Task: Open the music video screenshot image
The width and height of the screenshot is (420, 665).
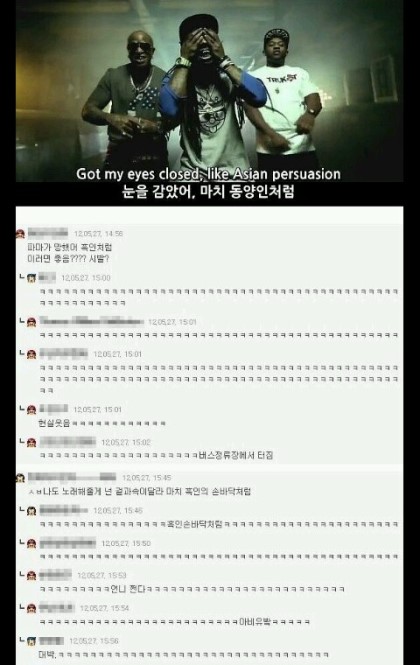Action: tap(210, 101)
